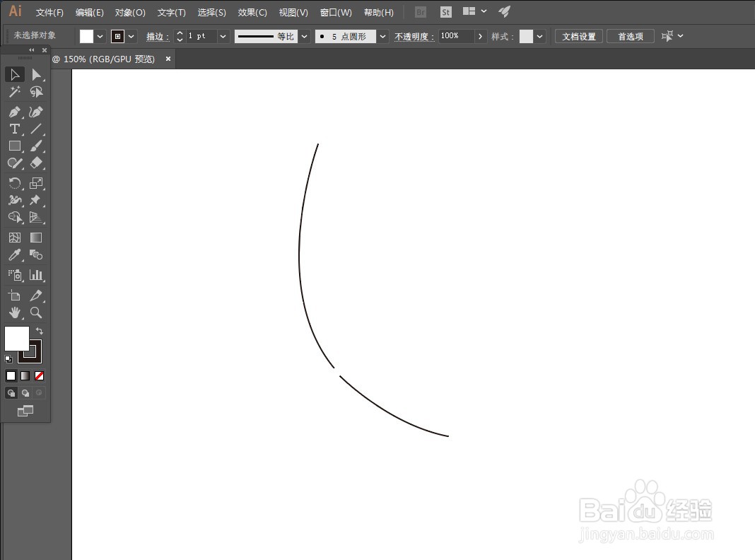Select the Eyedropper tool

coord(14,255)
